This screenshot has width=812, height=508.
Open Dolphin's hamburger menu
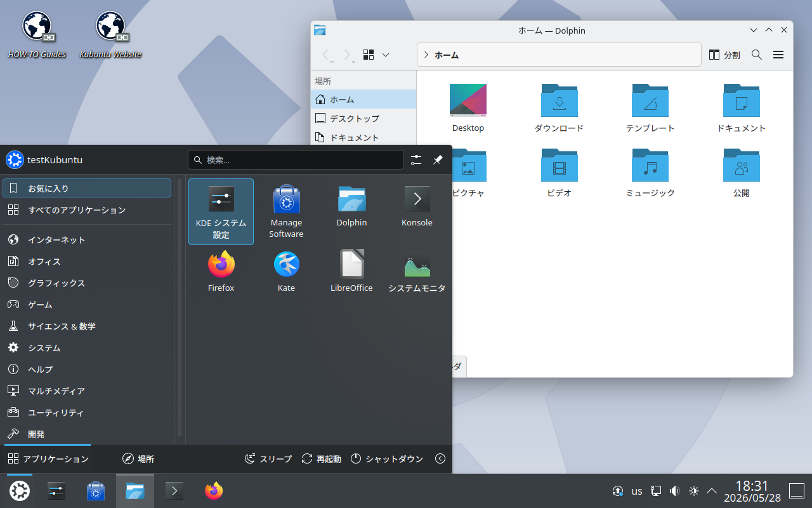(778, 55)
